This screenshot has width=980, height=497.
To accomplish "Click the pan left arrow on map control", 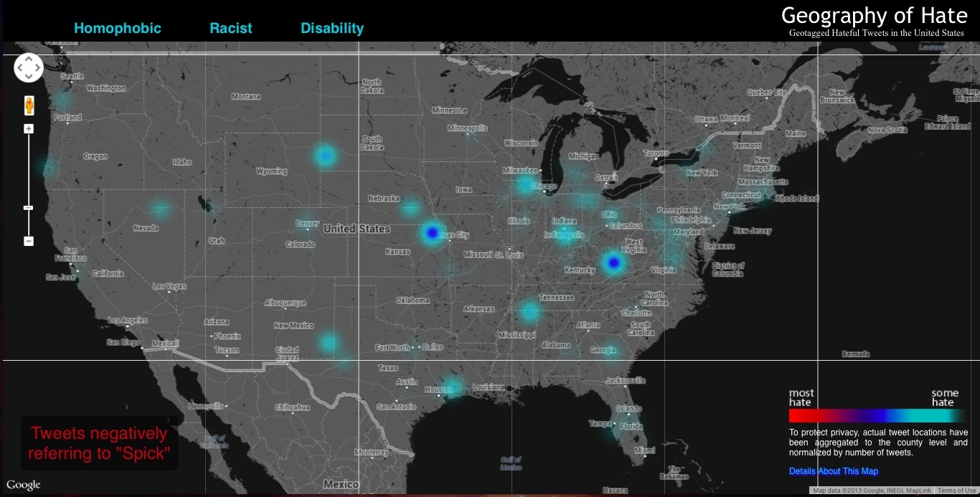I will coord(20,68).
